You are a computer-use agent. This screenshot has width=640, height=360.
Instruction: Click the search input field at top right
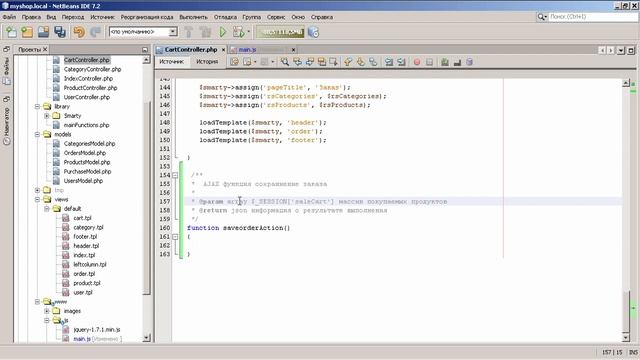point(592,17)
